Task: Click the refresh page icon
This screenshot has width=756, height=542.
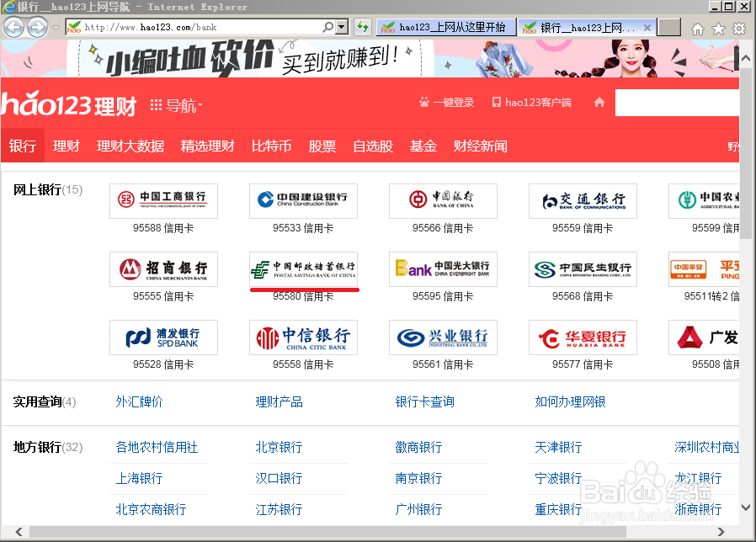Action: (363, 27)
